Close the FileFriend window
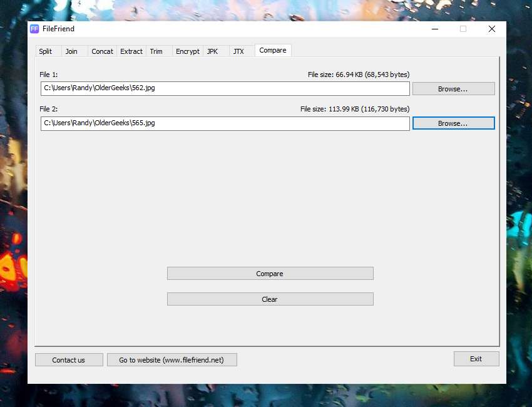Viewport: 532px width, 407px height. click(491, 29)
